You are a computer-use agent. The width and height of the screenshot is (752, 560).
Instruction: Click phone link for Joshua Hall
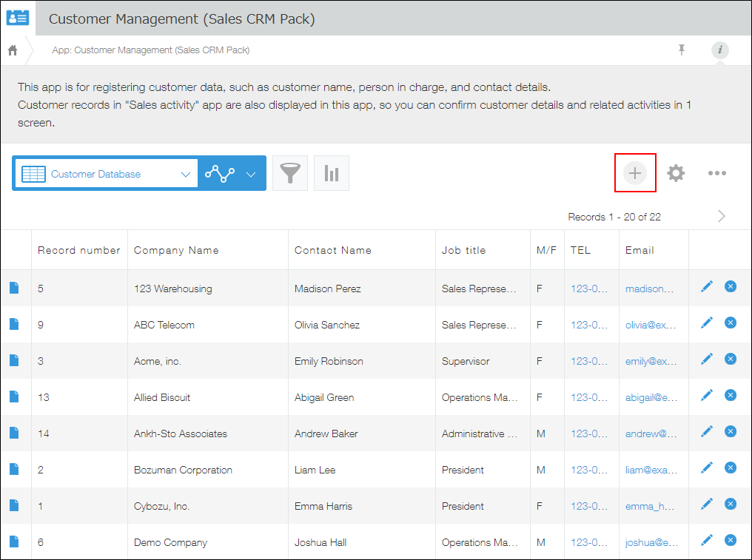click(589, 543)
